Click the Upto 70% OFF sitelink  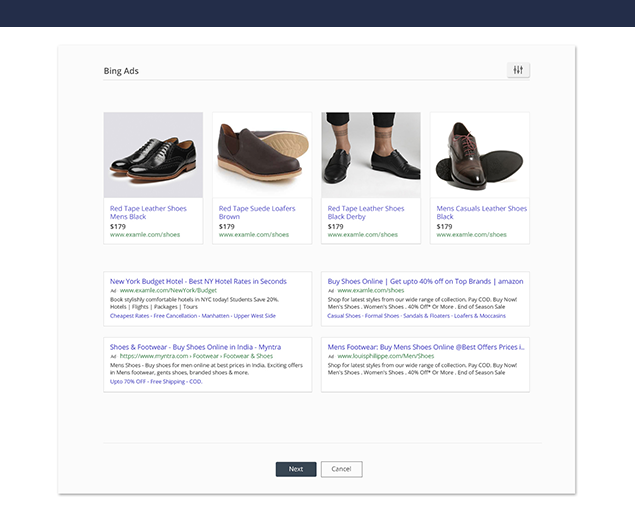pos(128,382)
